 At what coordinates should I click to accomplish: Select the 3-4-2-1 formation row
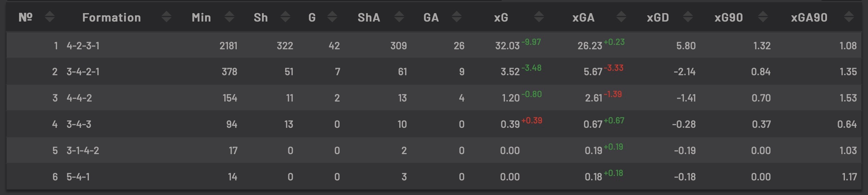(83, 72)
